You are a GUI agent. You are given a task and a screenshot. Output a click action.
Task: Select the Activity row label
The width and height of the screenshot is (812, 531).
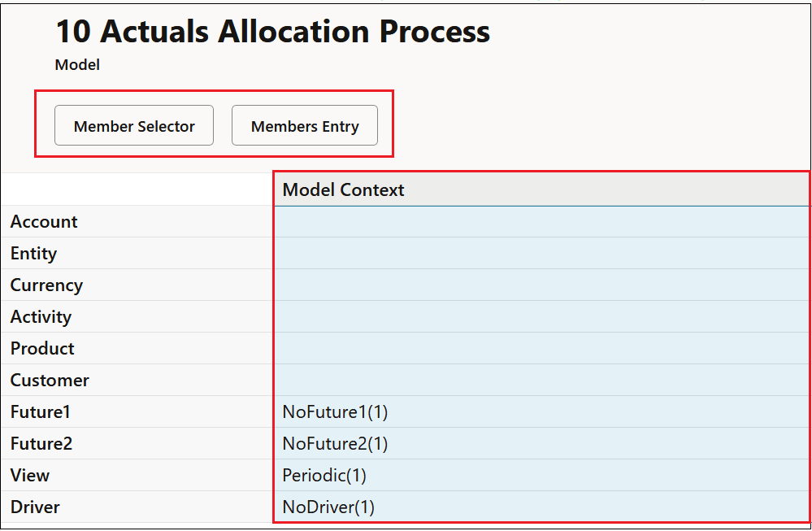coord(41,316)
